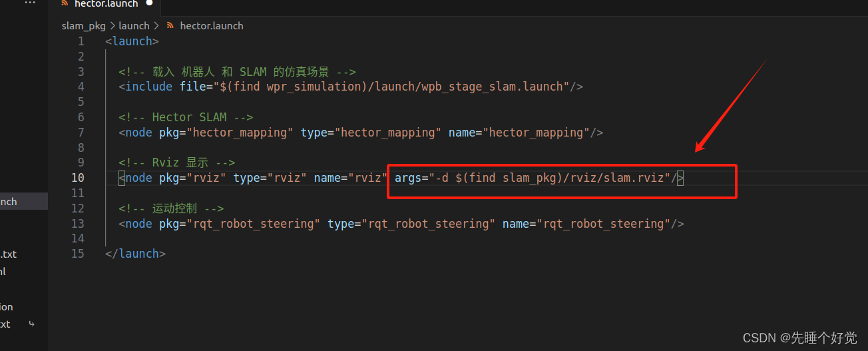Image resolution: width=868 pixels, height=351 pixels.
Task: Click the Rviz comment on line 9
Action: [x=177, y=163]
